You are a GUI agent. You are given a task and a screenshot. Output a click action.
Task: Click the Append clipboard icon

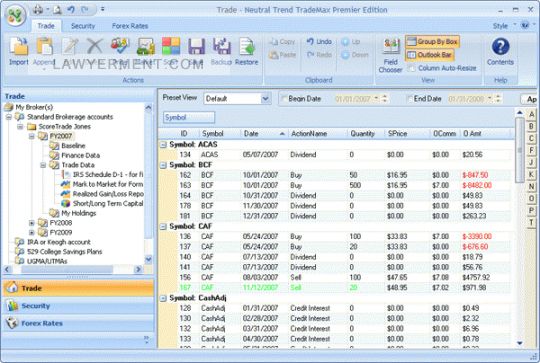44,46
